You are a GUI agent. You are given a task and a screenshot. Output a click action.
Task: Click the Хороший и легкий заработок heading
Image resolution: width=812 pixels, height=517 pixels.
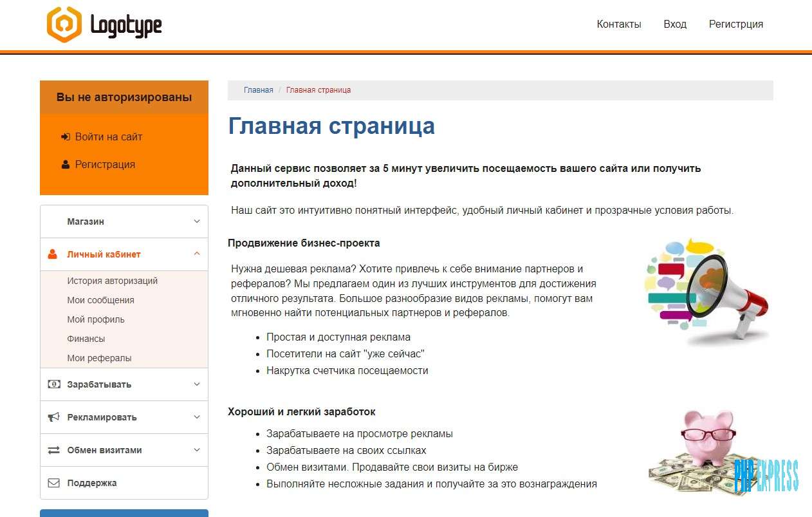(302, 411)
